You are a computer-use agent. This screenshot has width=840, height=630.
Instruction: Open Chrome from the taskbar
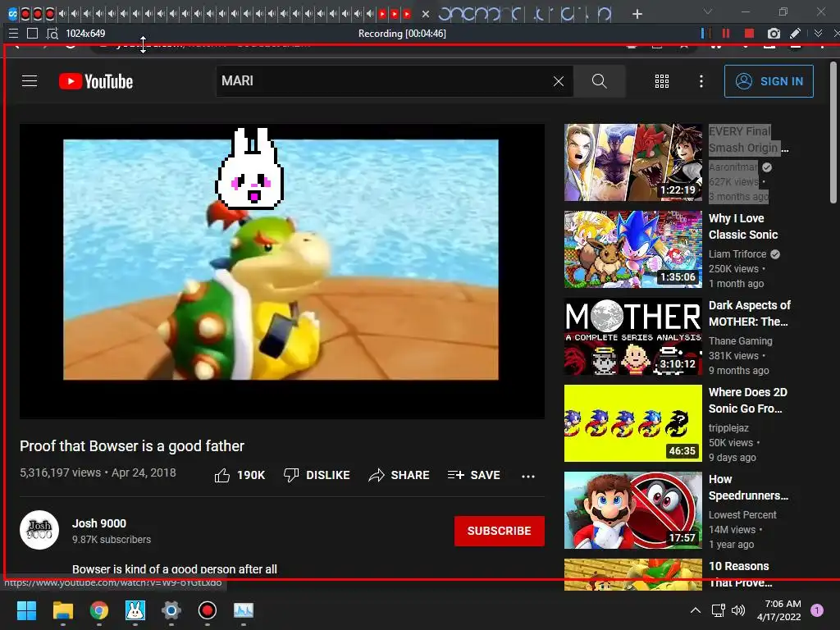tap(99, 610)
